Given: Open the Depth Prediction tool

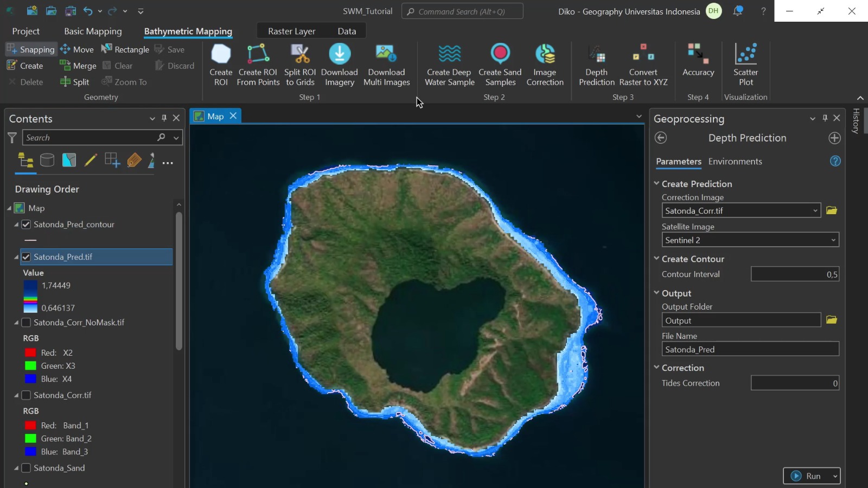Looking at the screenshot, I should click(597, 65).
